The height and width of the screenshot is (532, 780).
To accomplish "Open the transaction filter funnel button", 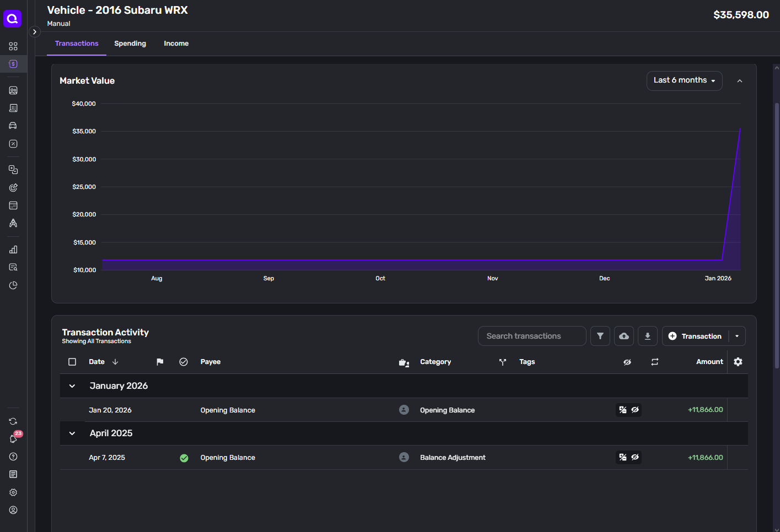I will point(600,336).
